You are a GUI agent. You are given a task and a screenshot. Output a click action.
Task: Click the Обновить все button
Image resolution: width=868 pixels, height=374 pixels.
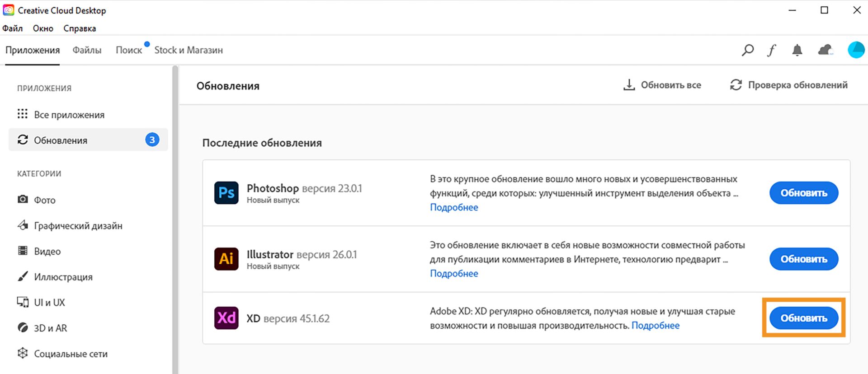tap(662, 85)
